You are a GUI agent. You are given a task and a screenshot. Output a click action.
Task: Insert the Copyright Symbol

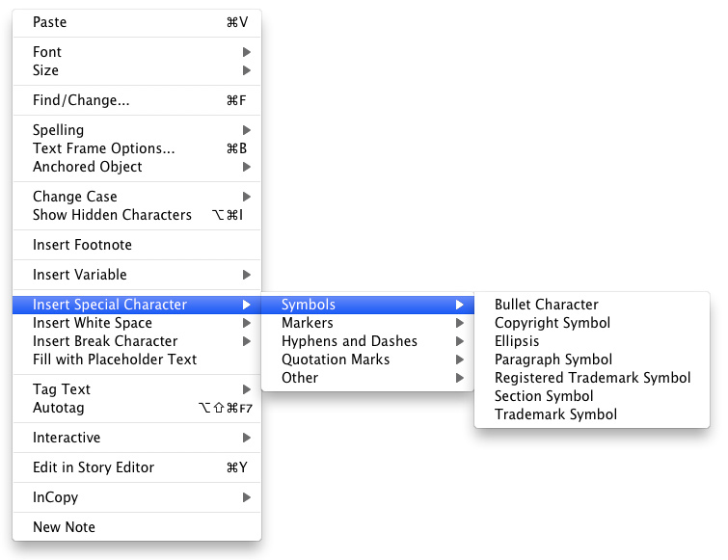[x=552, y=323]
